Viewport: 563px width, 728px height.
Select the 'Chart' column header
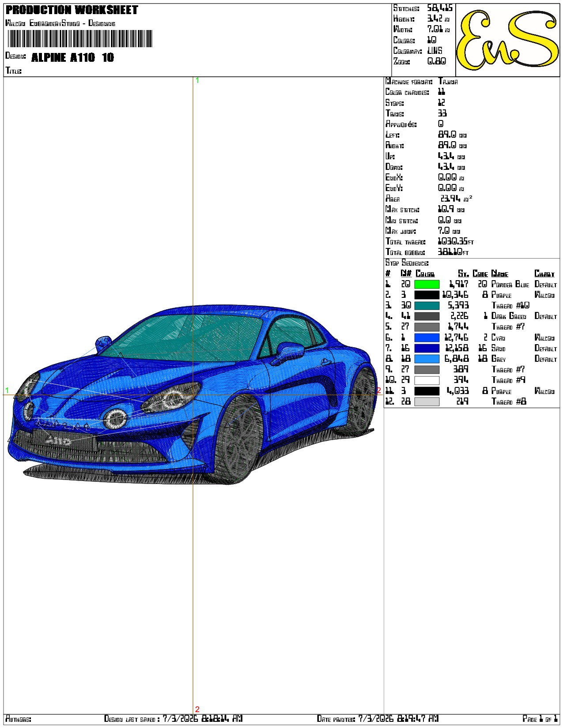(x=544, y=274)
